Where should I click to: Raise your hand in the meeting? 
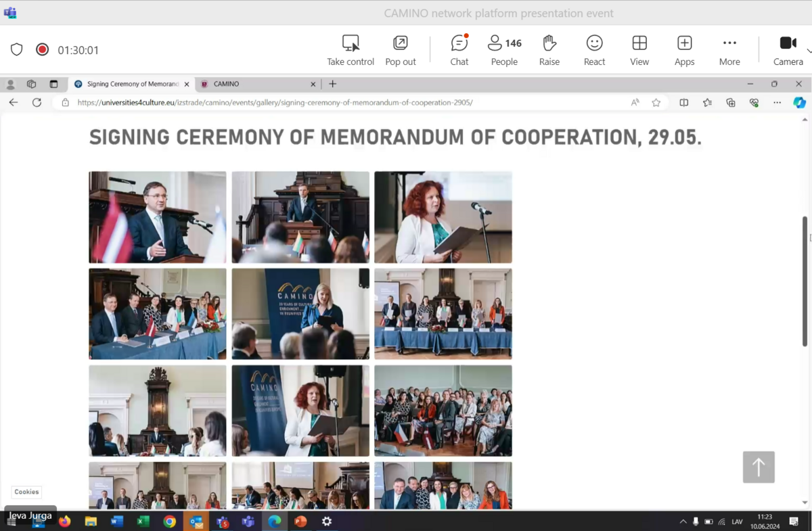(549, 50)
